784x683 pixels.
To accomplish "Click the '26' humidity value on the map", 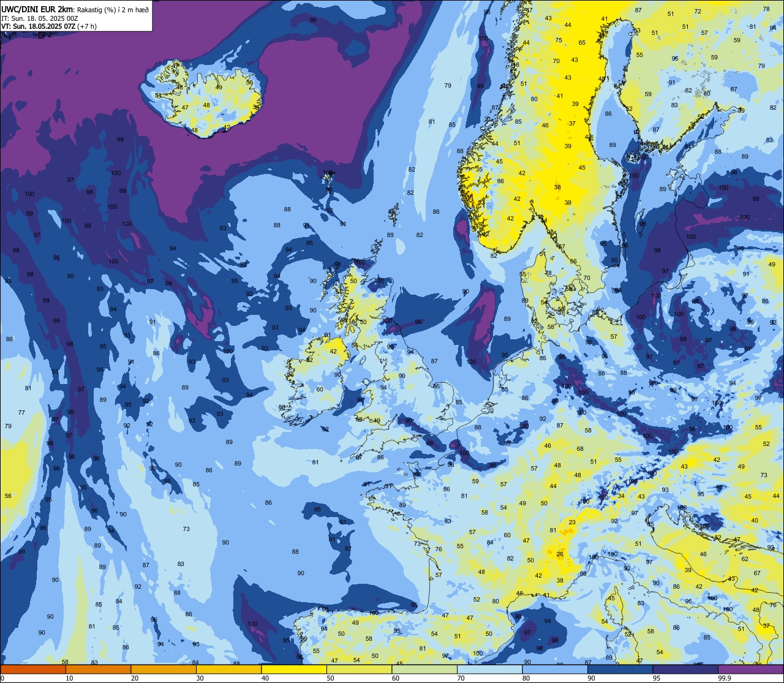I will coord(560,554).
